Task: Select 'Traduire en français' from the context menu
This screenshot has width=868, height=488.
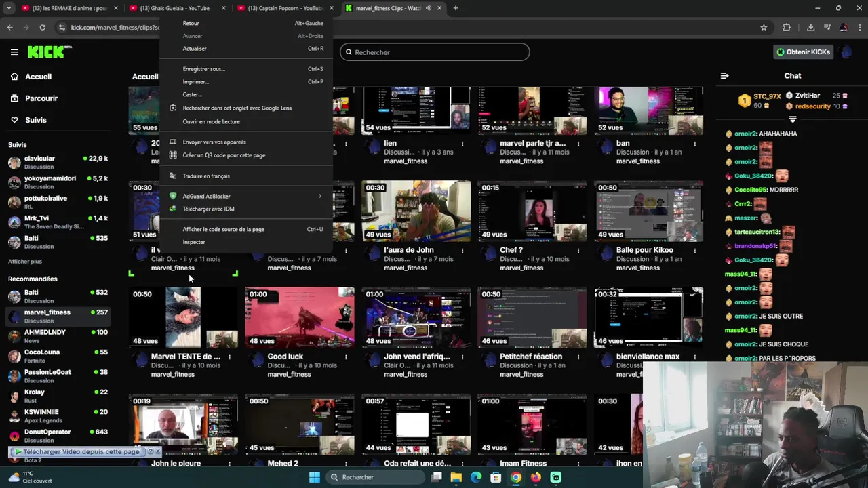Action: point(246,176)
